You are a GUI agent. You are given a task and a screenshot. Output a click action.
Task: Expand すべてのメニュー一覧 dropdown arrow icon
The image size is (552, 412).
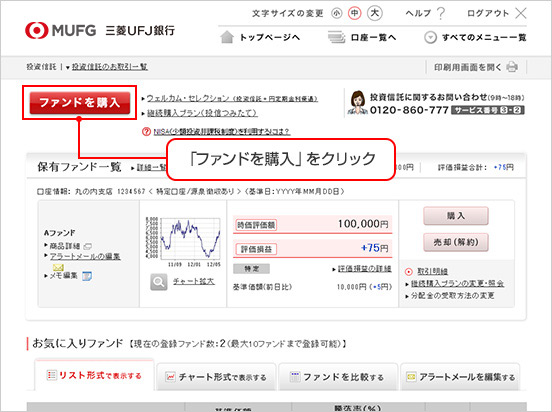click(430, 37)
